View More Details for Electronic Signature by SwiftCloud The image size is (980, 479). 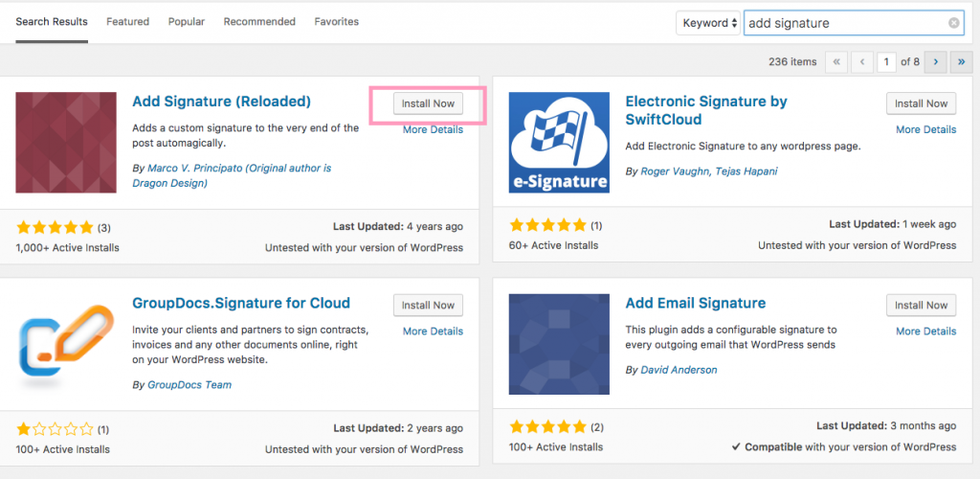click(x=926, y=129)
